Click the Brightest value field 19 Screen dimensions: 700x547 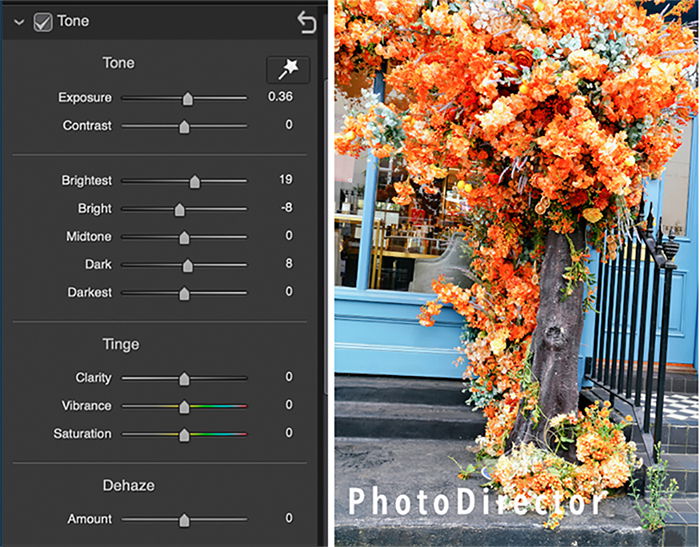point(286,180)
